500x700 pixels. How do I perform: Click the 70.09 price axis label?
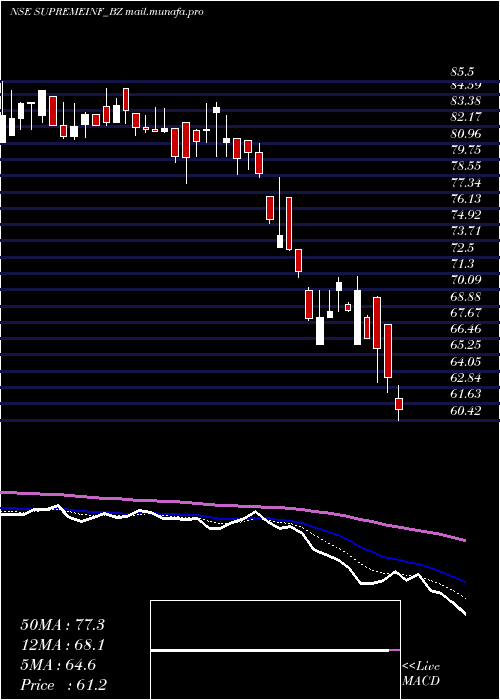(466, 280)
